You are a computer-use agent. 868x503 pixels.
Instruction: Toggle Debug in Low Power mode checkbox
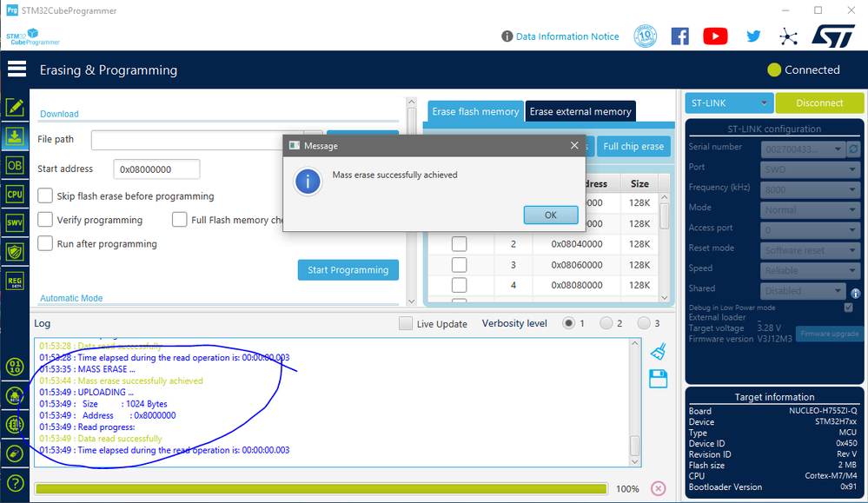click(x=848, y=308)
